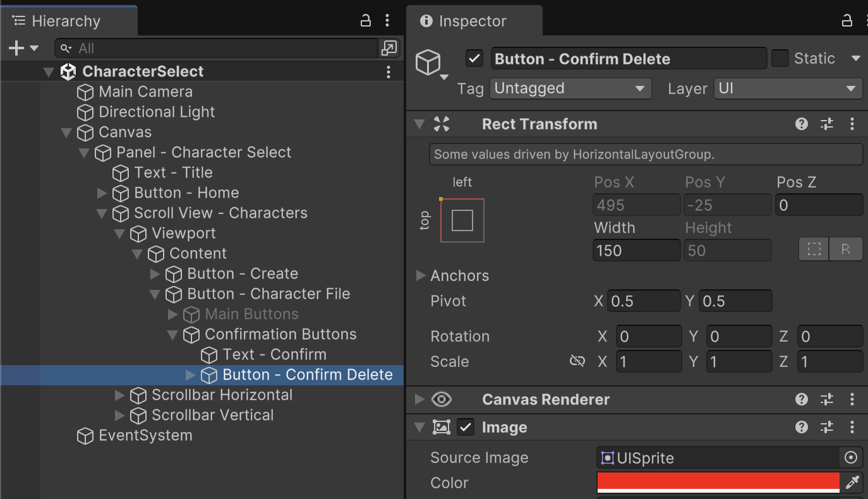
Task: Open the scene search-by-type picker icon
Action: click(389, 48)
